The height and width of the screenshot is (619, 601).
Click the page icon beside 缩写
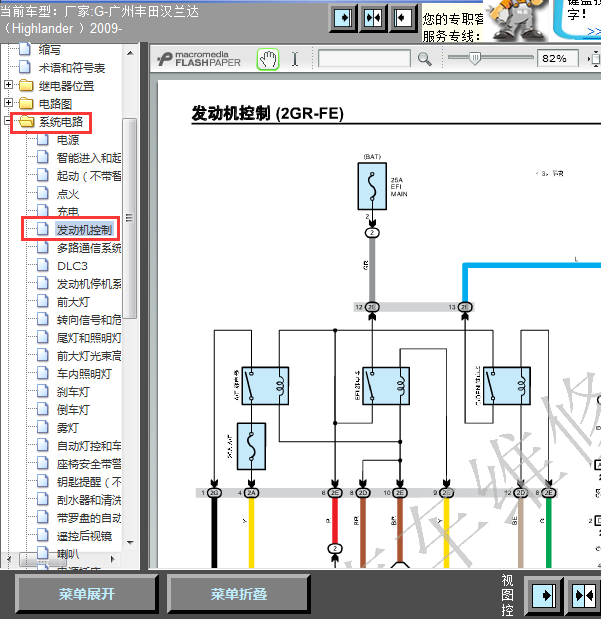point(25,49)
